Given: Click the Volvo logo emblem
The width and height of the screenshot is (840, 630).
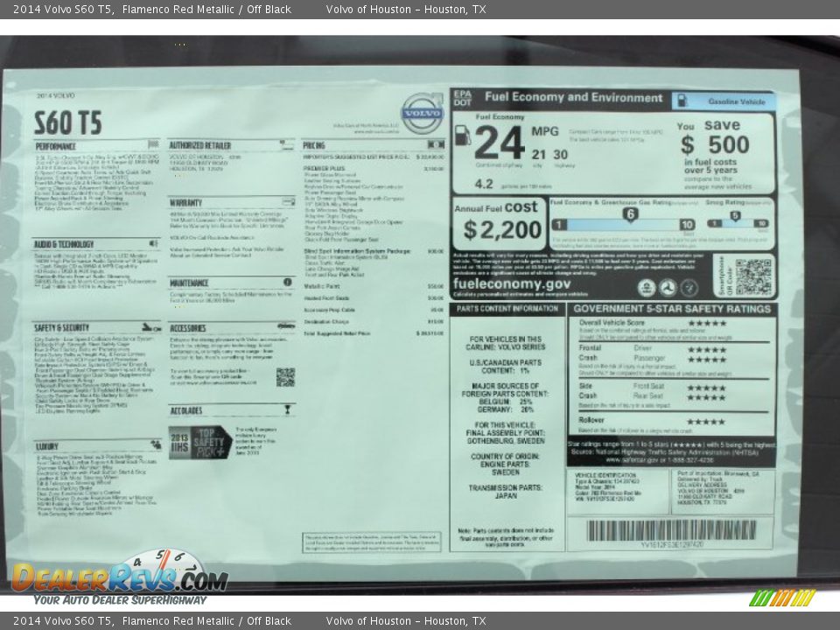Looking at the screenshot, I should [423, 113].
